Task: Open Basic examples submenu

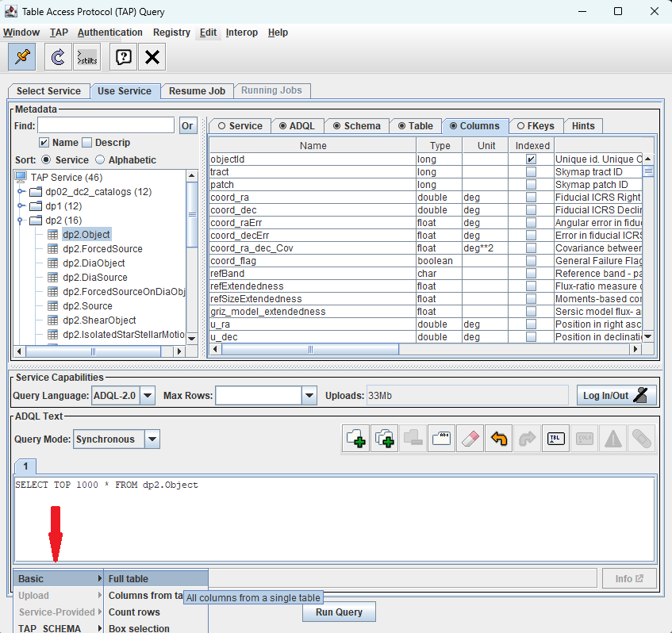Action: pos(58,578)
